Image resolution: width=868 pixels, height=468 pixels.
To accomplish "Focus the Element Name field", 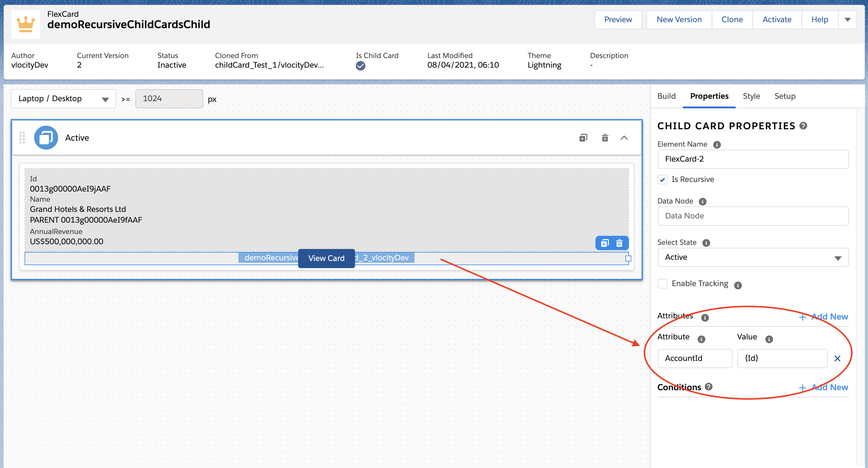I will tap(753, 159).
